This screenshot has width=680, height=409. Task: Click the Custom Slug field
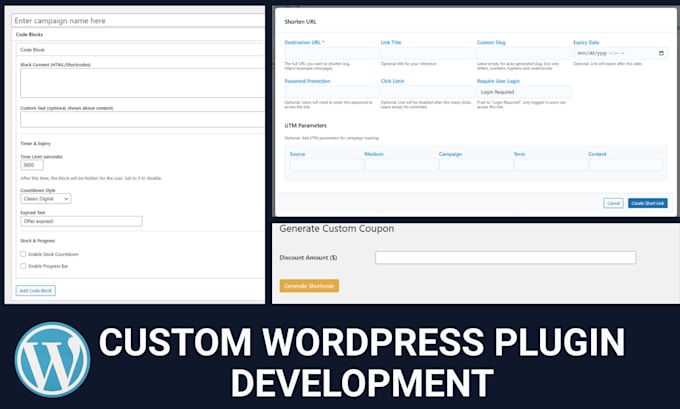(524, 53)
